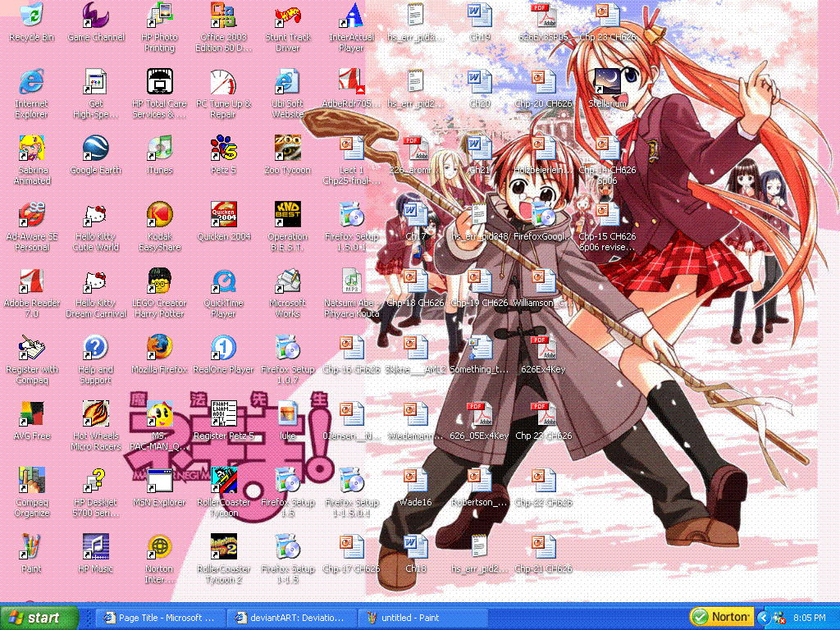Open the Start menu
This screenshot has height=630, width=840.
[39, 618]
